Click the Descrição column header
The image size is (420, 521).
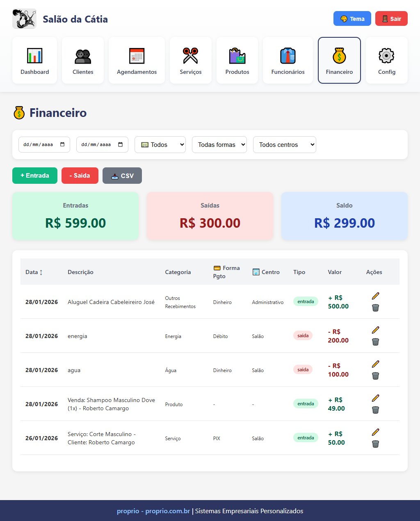pos(80,272)
